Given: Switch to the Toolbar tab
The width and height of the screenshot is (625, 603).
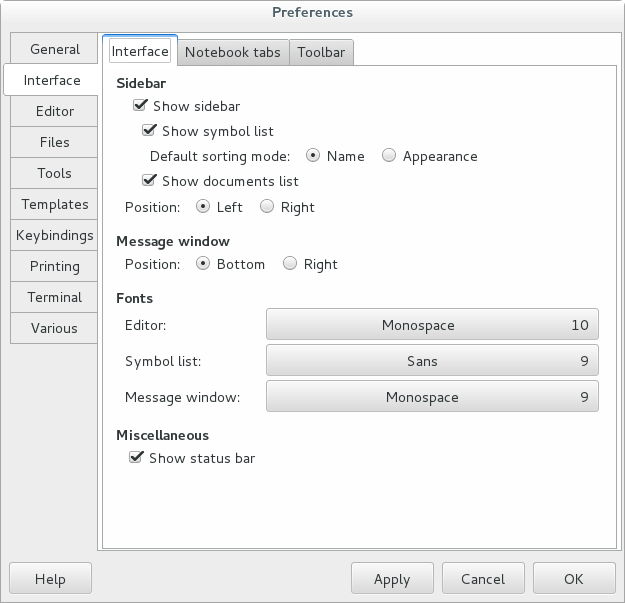Looking at the screenshot, I should pos(322,52).
